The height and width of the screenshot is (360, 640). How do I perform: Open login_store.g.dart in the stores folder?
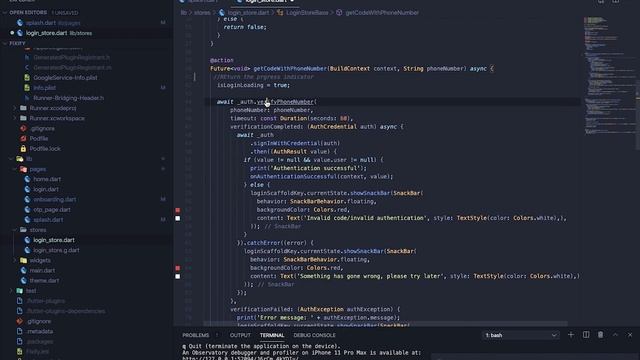pos(56,250)
